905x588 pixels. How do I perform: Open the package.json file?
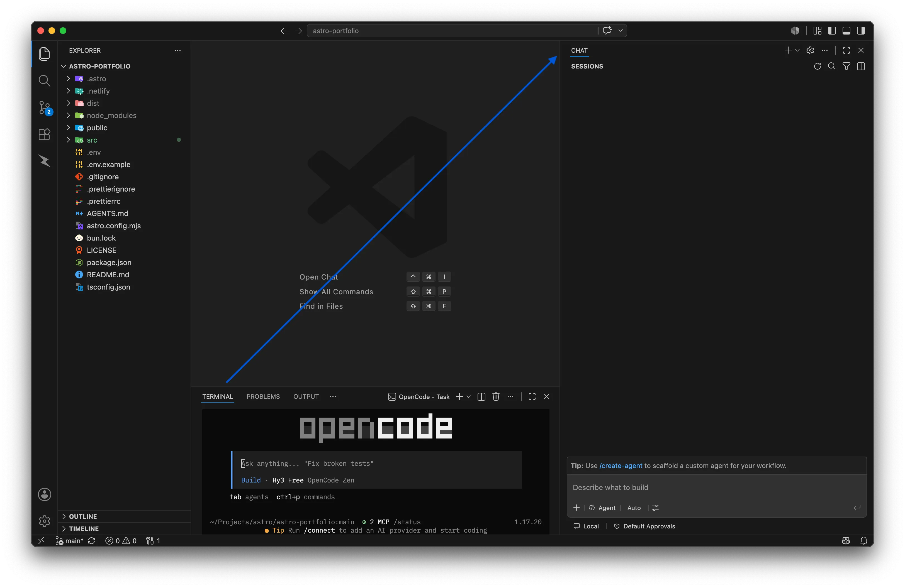pos(124,262)
